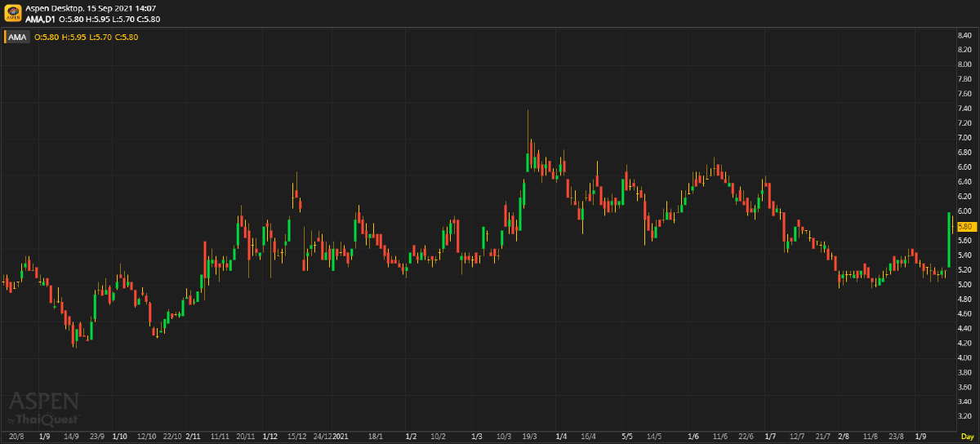Click the yellow O:5.80 open value

pyautogui.click(x=46, y=37)
